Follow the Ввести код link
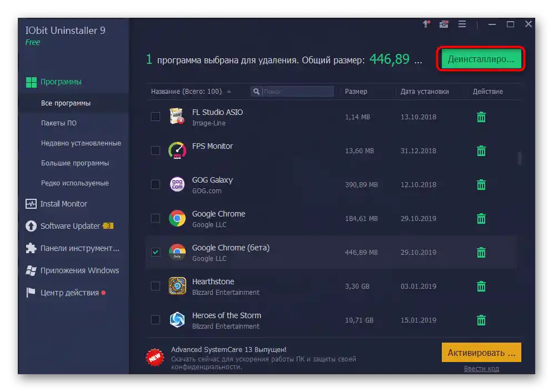Image resolution: width=553 pixels, height=392 pixels. (x=481, y=369)
